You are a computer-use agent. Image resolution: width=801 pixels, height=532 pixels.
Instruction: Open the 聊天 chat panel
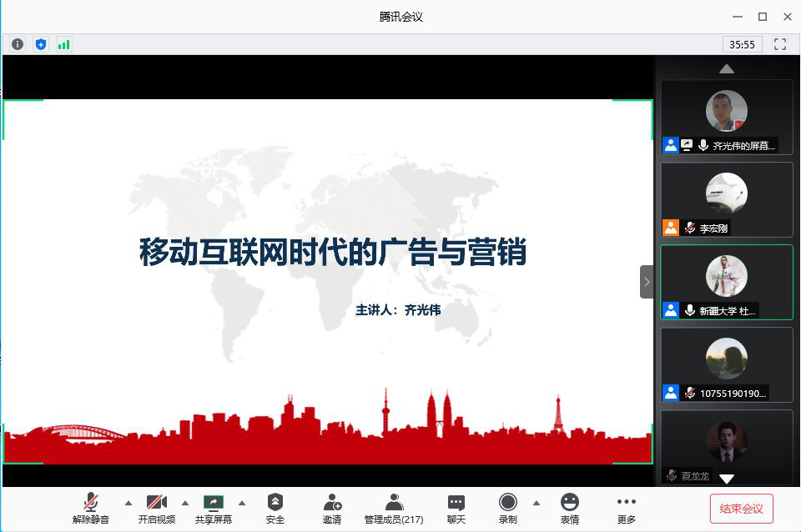coord(456,509)
